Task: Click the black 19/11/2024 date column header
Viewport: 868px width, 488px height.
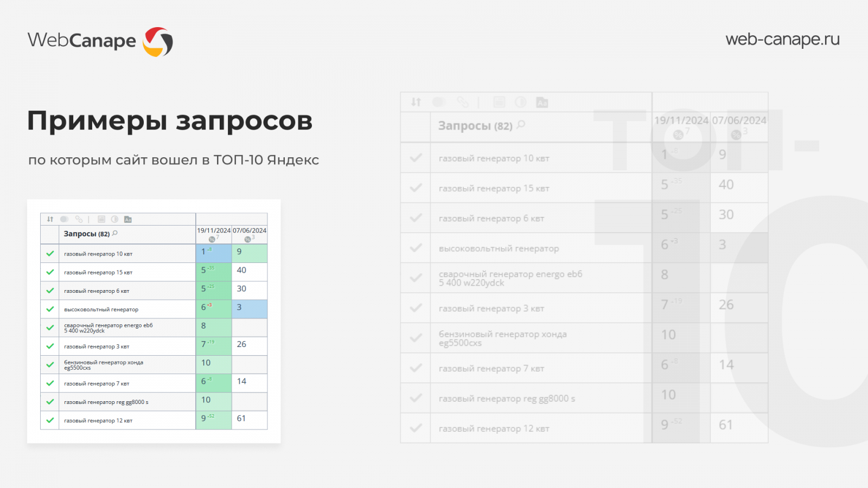Action: tap(214, 230)
